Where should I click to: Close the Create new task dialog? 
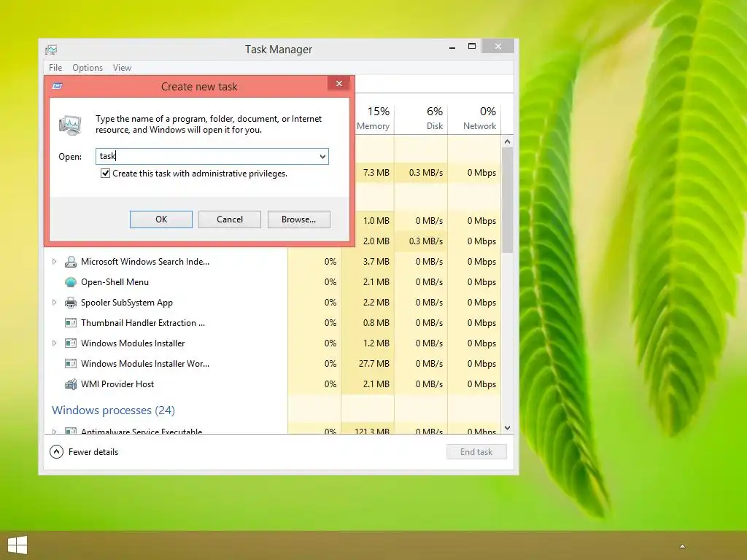point(339,84)
